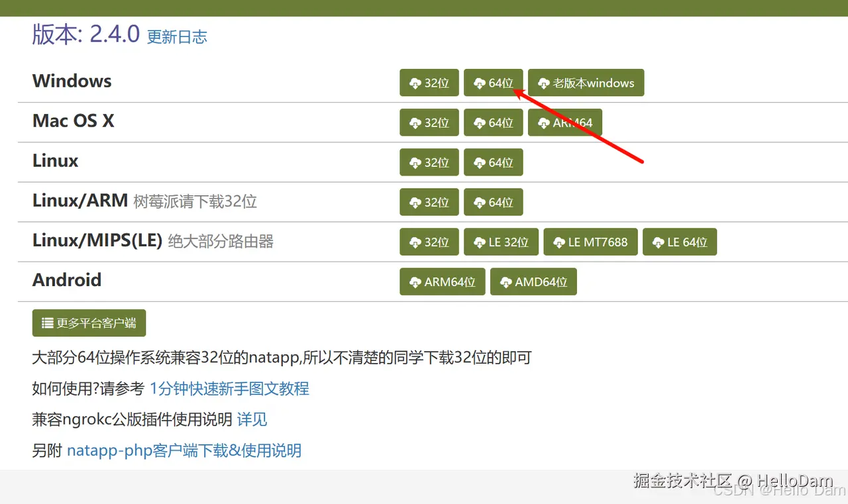This screenshot has height=504, width=848.
Task: Download Android ARM64位 client
Action: pyautogui.click(x=443, y=281)
